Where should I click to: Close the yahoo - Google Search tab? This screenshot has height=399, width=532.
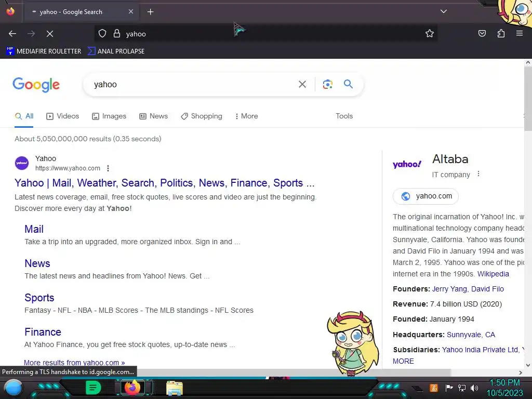tap(131, 11)
